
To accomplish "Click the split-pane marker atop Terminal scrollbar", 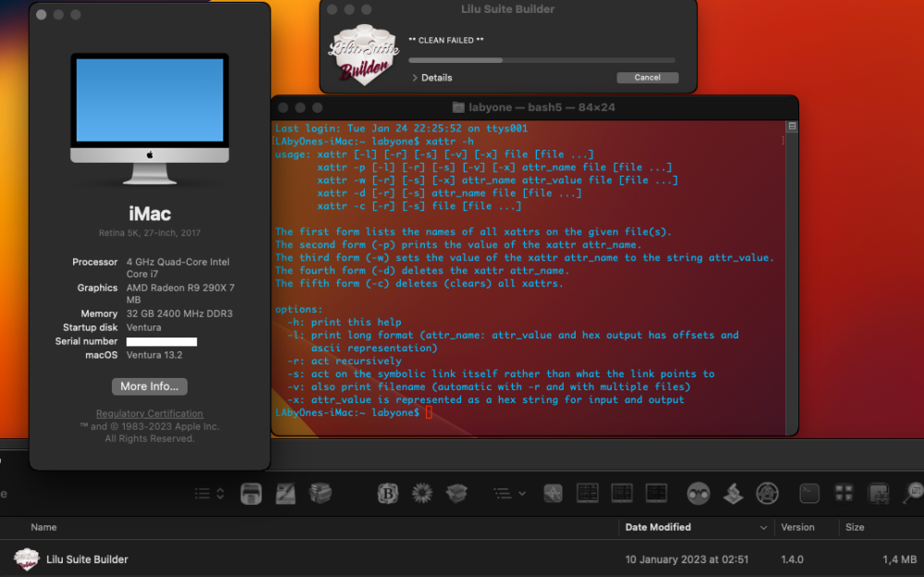I will click(792, 127).
